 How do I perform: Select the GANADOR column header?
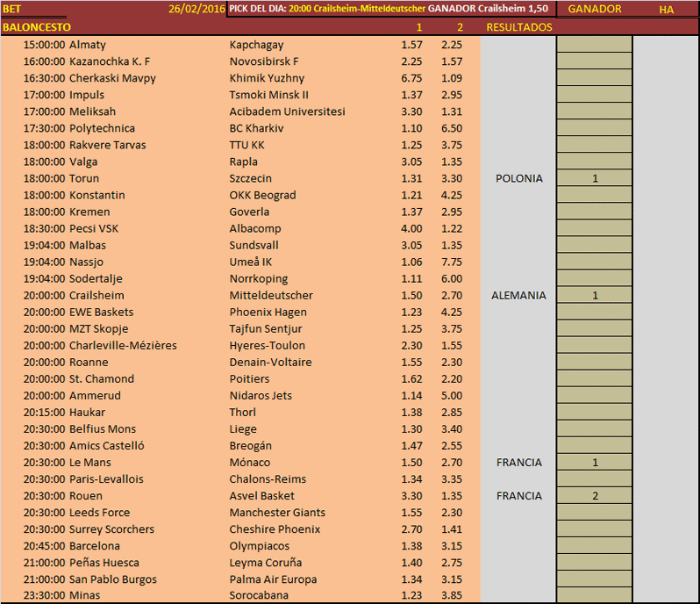pyautogui.click(x=595, y=9)
